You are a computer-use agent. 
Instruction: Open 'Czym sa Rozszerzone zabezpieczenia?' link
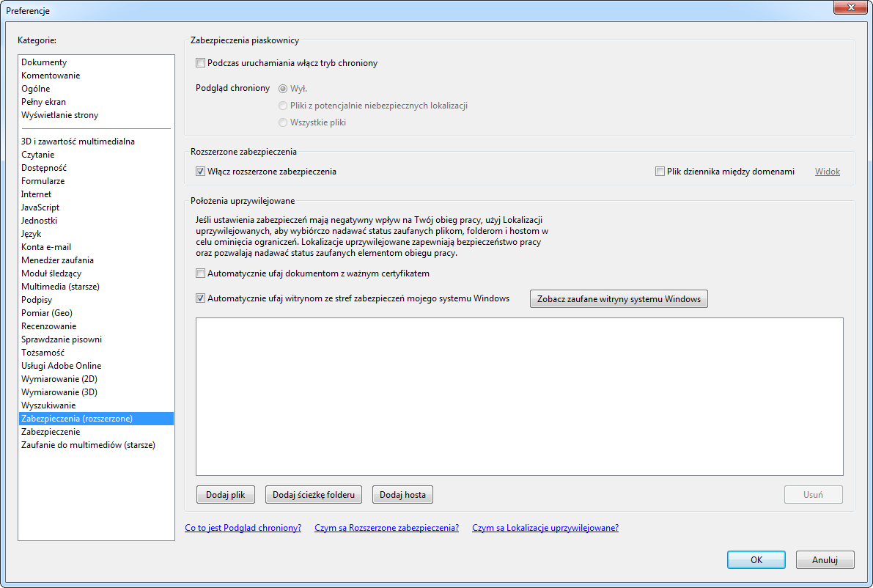click(386, 528)
